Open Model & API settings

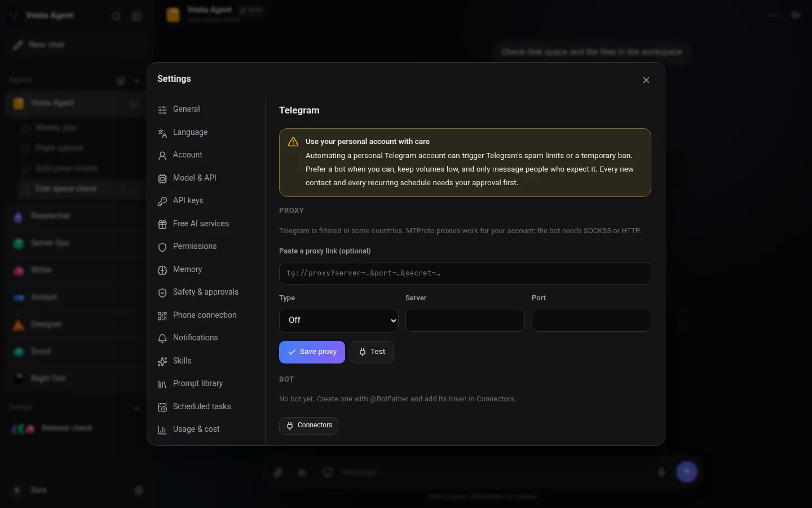point(206,178)
